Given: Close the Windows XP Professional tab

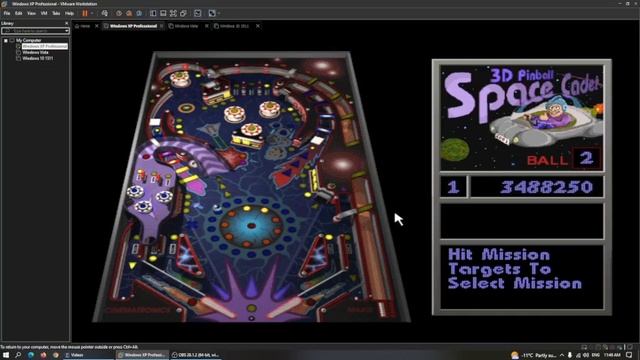Looking at the screenshot, I should click(162, 26).
